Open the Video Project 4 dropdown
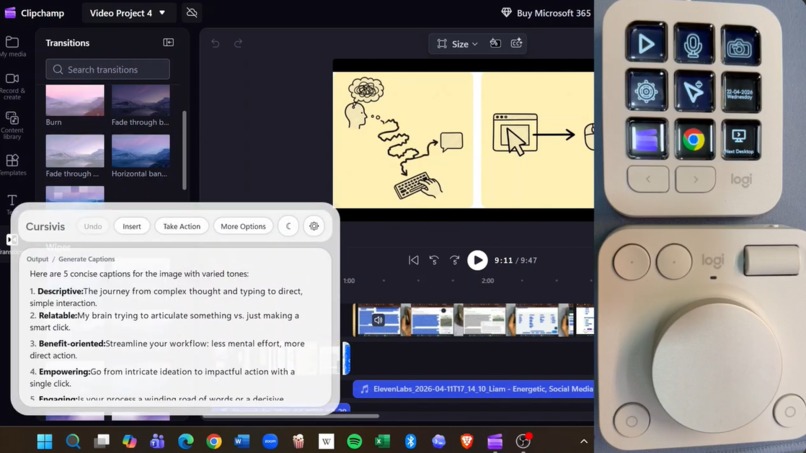The width and height of the screenshot is (806, 453). (x=128, y=13)
